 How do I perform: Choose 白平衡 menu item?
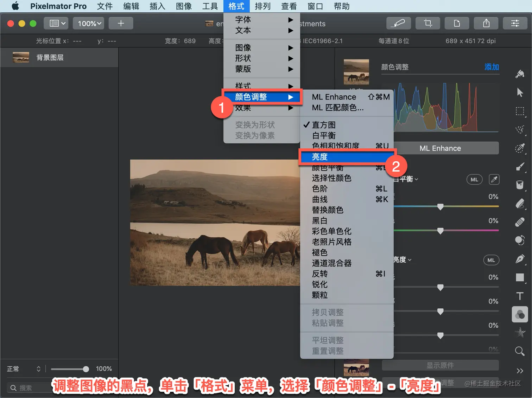[347, 135]
